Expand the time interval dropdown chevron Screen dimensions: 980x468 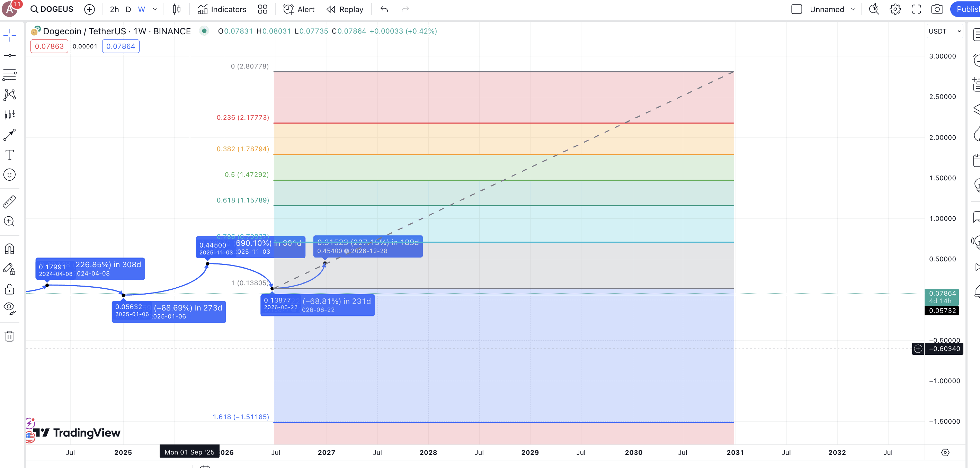pos(155,9)
